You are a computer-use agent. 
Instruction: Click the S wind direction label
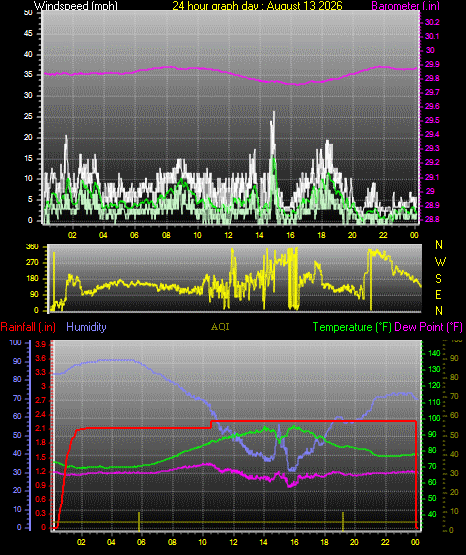438,279
